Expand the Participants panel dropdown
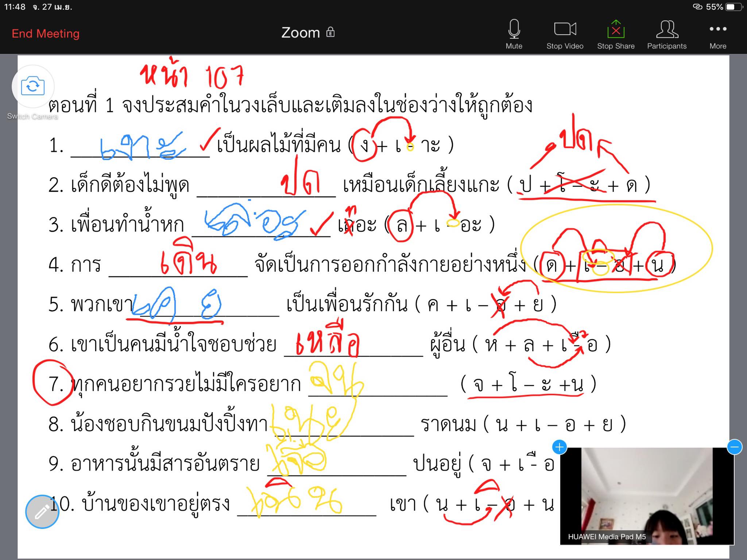 point(665,34)
